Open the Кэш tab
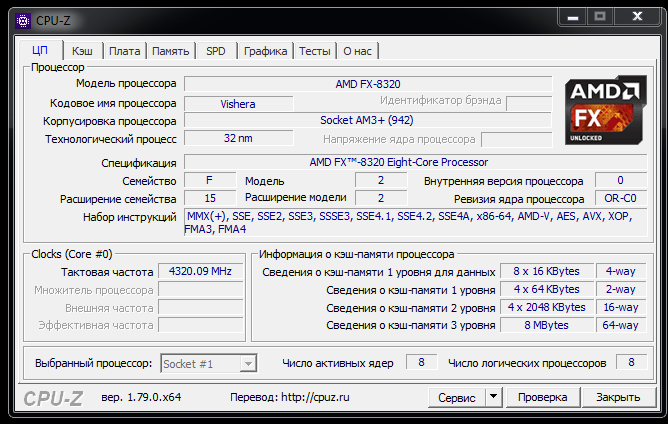Screen dimensions: 668x424 click(82, 51)
